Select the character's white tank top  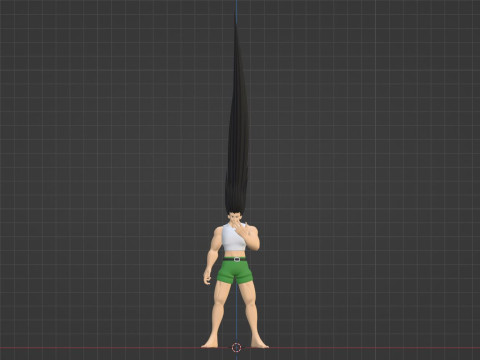(233, 237)
